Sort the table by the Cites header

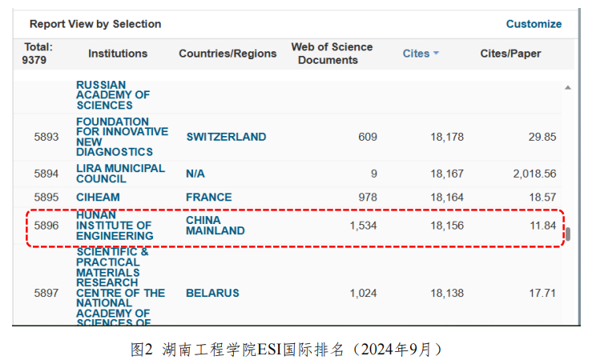416,54
